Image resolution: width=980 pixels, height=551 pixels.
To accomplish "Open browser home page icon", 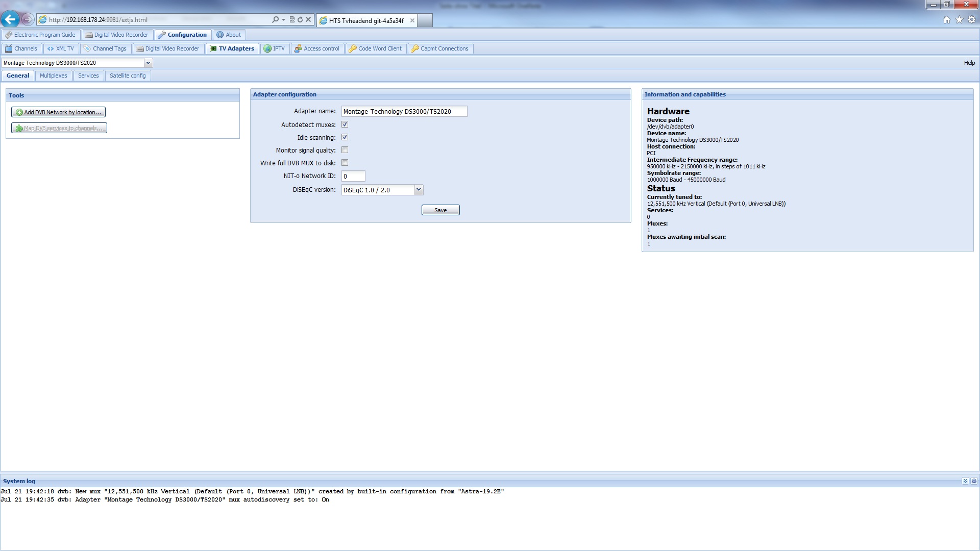I will (947, 19).
